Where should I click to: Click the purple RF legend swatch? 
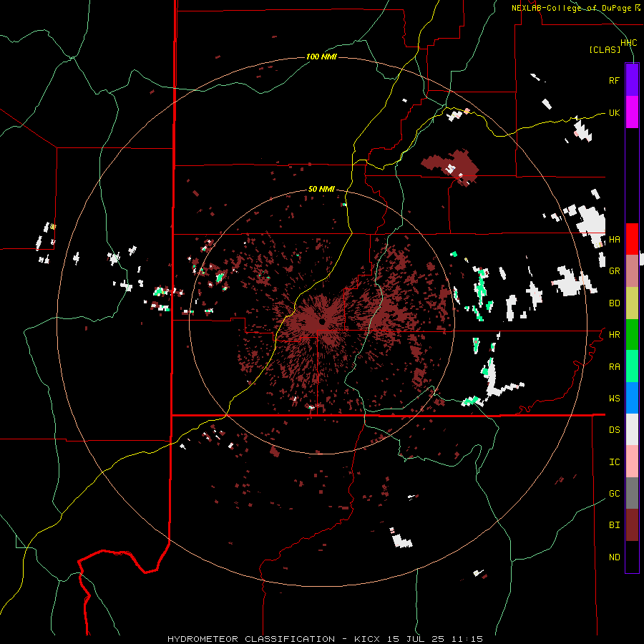(632, 80)
